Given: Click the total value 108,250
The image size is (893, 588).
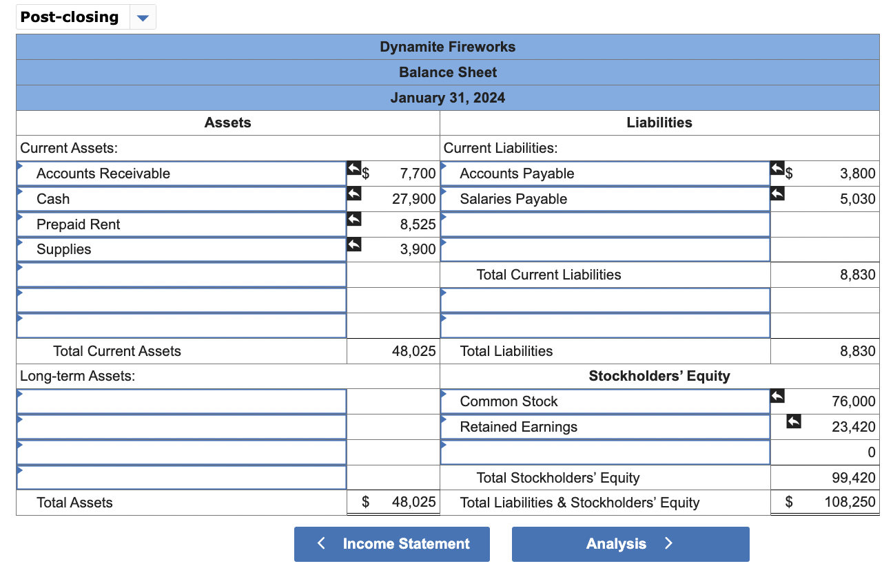Looking at the screenshot, I should pyautogui.click(x=850, y=503).
